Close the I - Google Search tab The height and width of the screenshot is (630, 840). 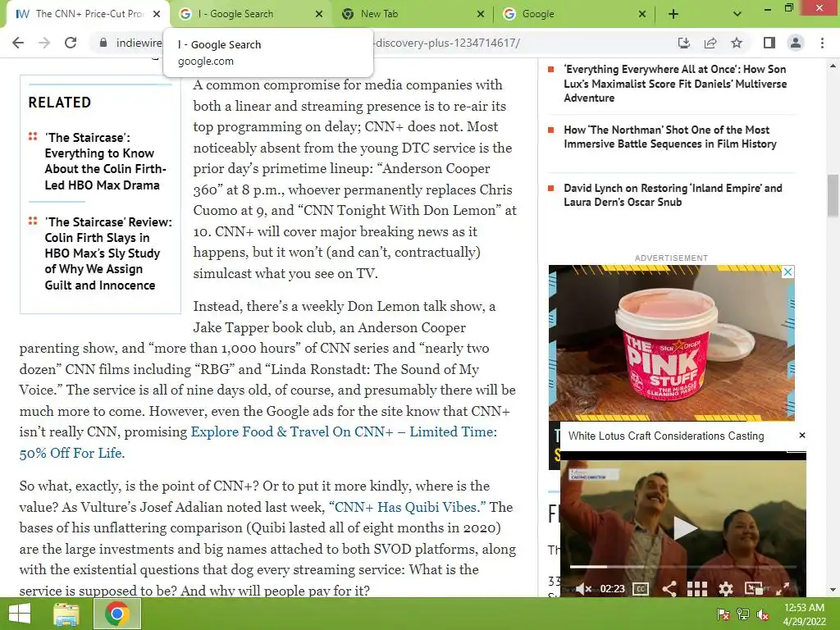pos(319,14)
